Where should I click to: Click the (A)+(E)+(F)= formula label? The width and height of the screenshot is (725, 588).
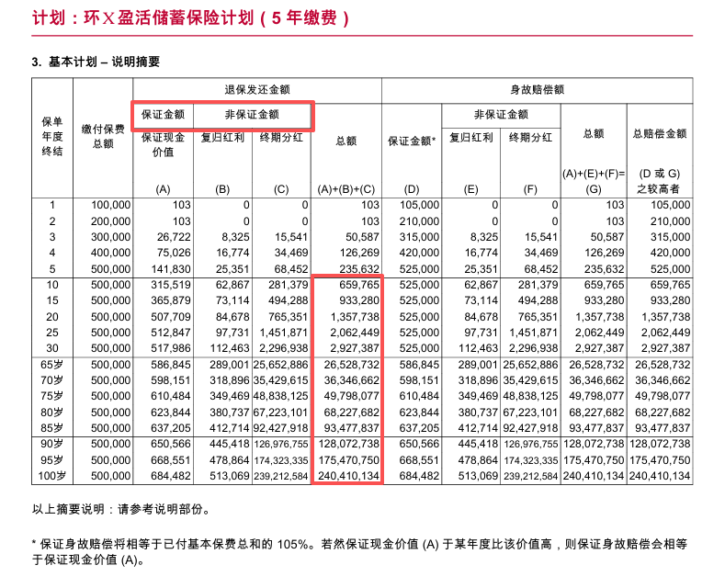593,174
